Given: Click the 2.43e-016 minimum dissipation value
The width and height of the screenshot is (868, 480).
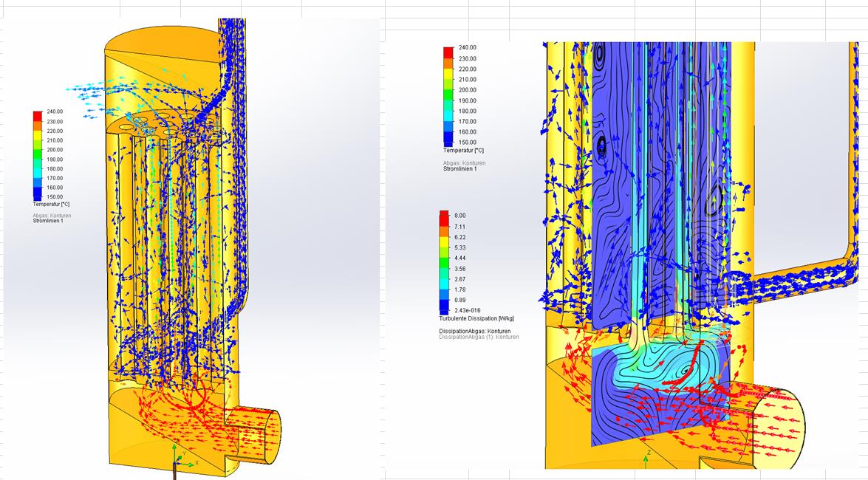Looking at the screenshot, I should pos(467,310).
